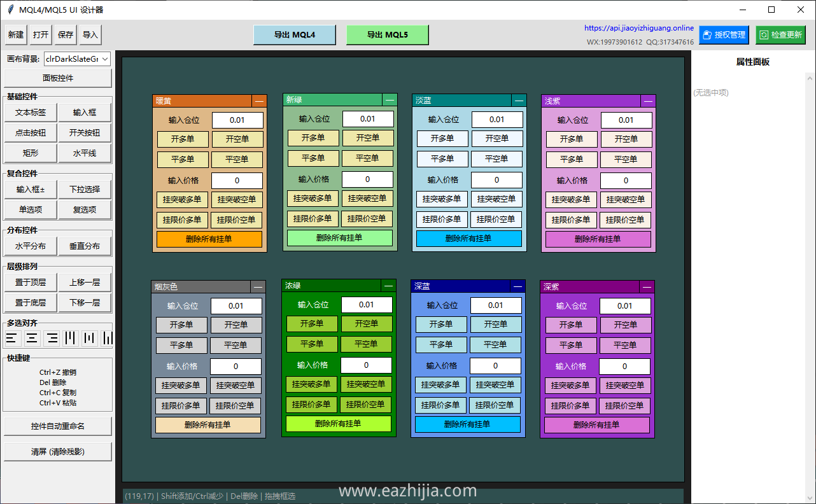This screenshot has height=504, width=816.
Task: Select the orange 删除所有挂单 button in 暖黄
Action: [x=209, y=239]
